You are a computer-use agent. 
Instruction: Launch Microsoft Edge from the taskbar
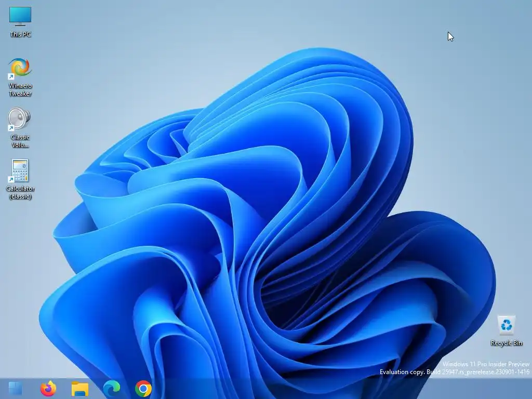[x=112, y=389]
